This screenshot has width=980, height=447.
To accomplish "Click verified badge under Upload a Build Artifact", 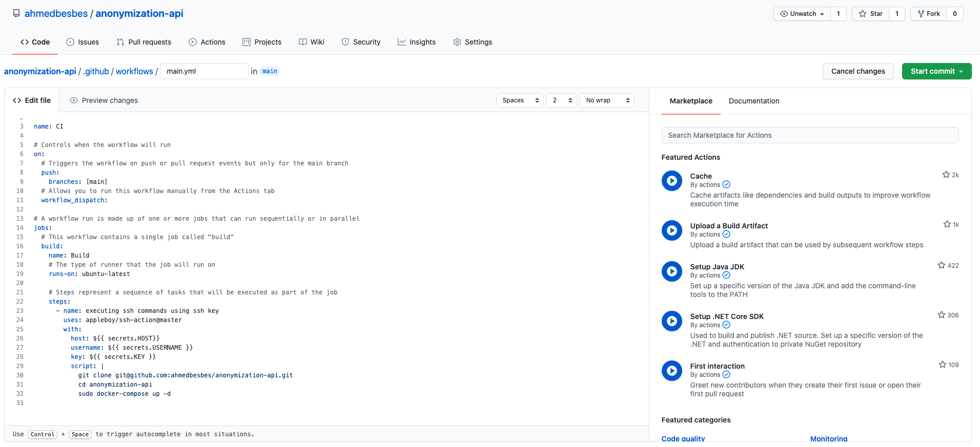I will pos(726,235).
